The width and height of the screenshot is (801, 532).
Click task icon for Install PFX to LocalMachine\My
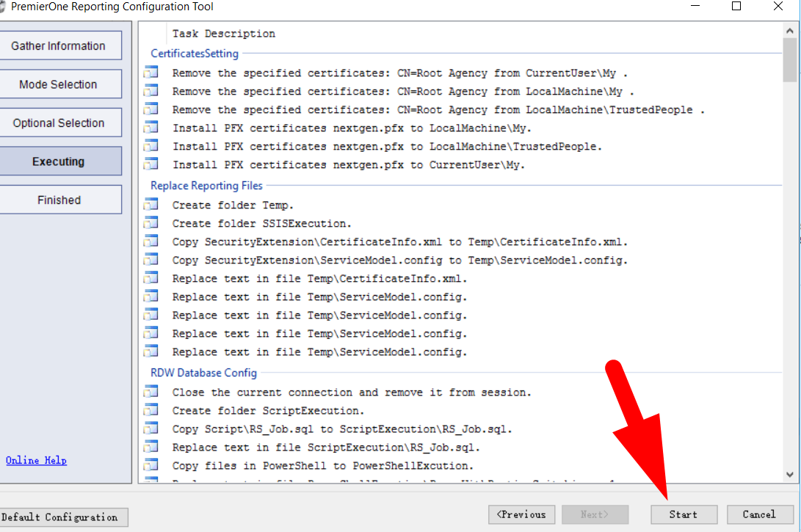click(x=151, y=128)
